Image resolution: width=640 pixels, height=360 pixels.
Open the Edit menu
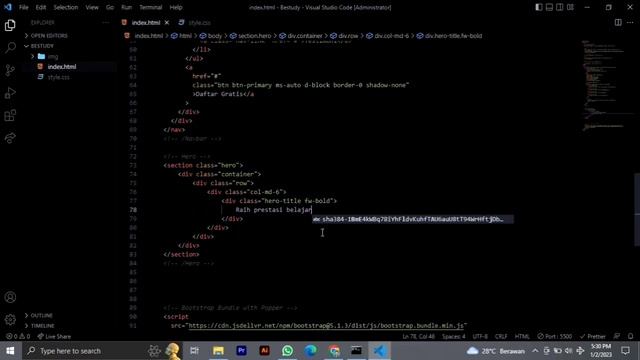tap(41, 7)
